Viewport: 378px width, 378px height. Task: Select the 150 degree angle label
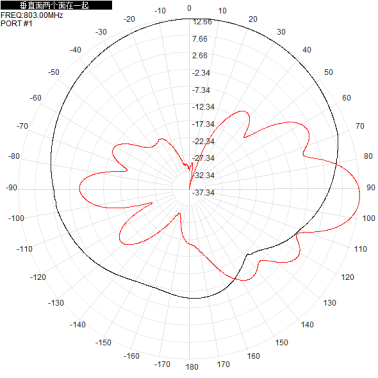282,342
